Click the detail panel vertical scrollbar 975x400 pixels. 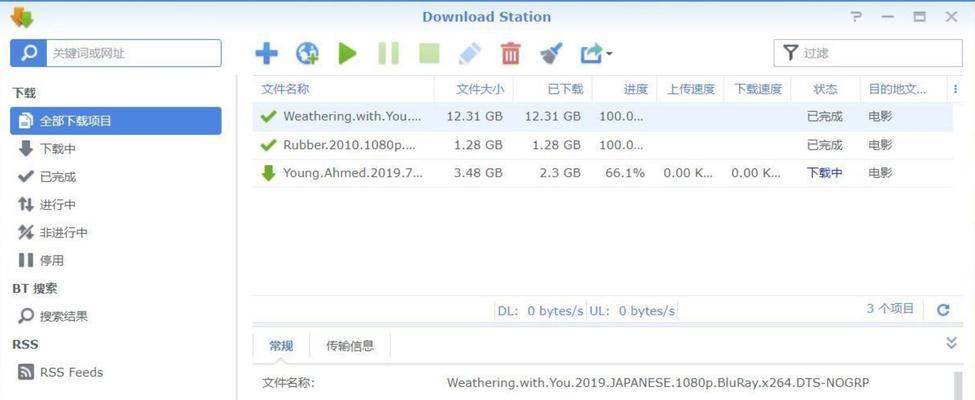pyautogui.click(x=958, y=386)
